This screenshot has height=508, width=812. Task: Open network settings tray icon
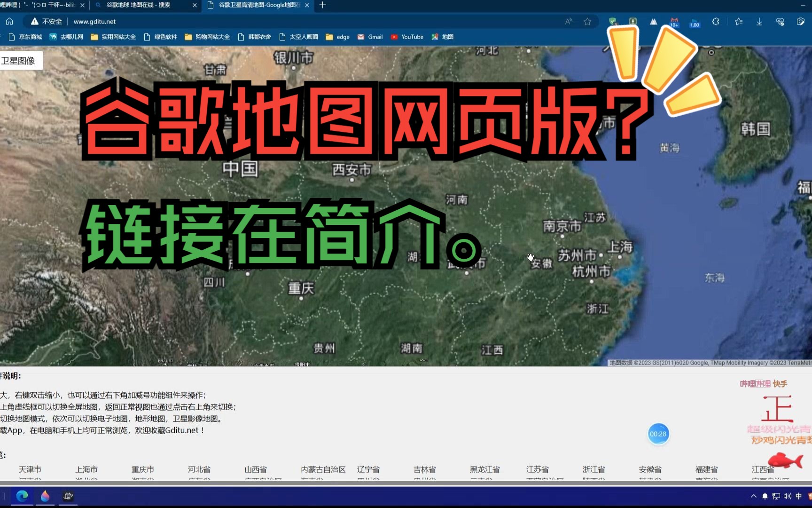point(776,496)
